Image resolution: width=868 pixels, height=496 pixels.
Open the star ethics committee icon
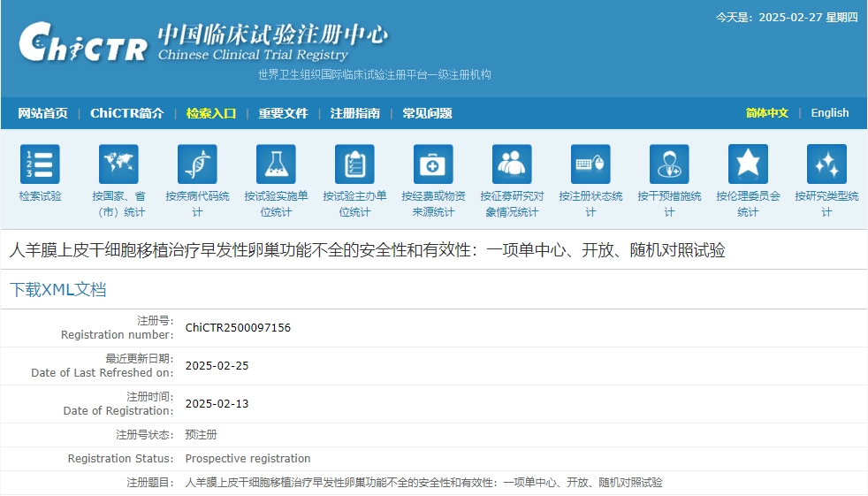pos(748,164)
